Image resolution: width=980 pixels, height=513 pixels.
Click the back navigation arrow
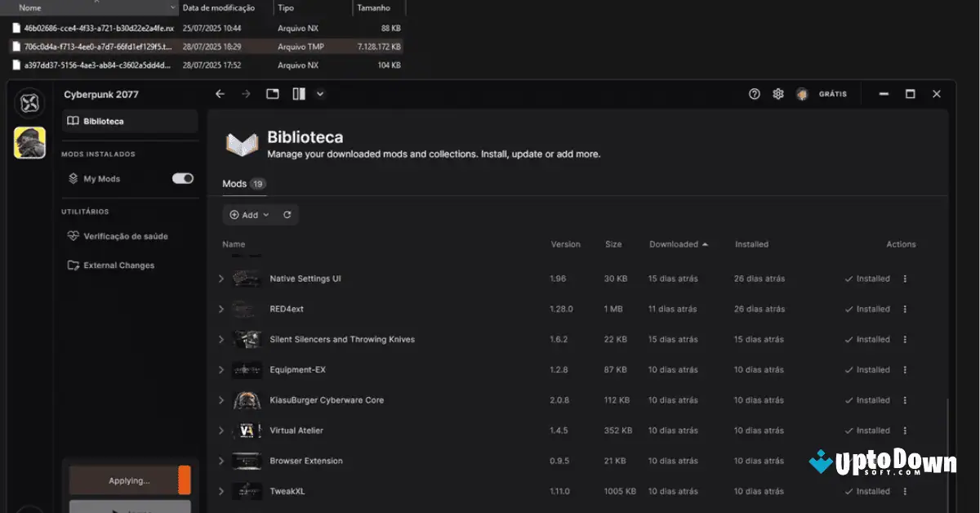[x=220, y=93]
